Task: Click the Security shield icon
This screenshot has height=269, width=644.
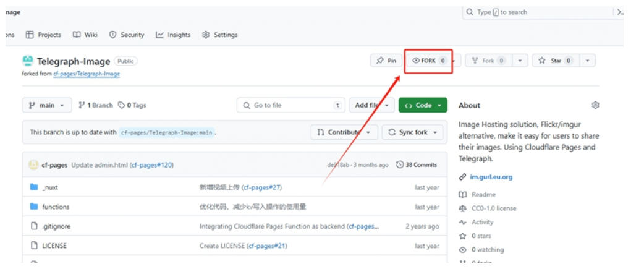Action: [x=112, y=35]
